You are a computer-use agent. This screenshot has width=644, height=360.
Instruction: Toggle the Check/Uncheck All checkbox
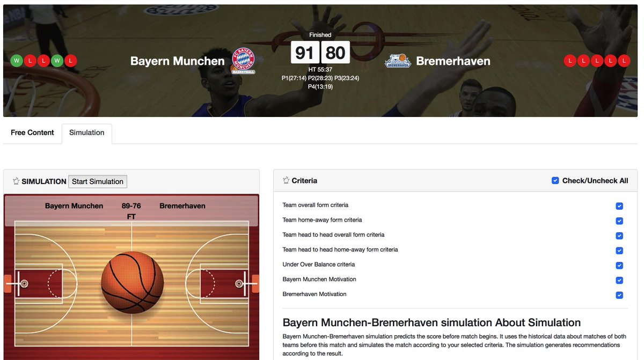coord(555,181)
